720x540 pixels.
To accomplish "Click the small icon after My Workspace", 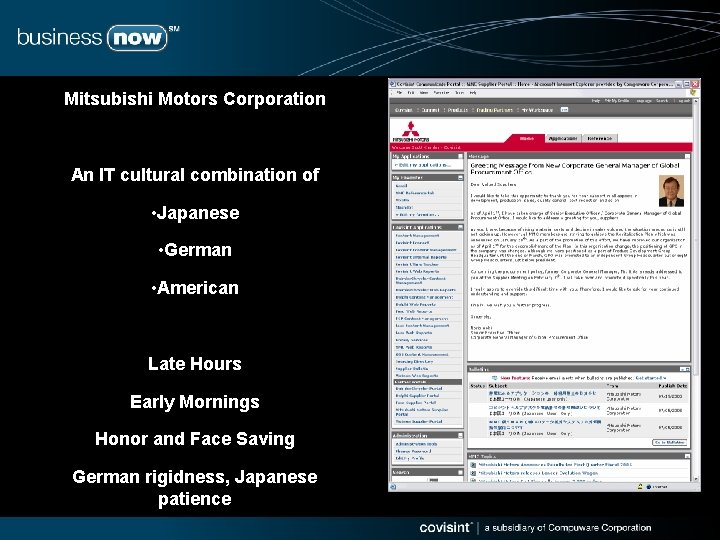I will 564,110.
